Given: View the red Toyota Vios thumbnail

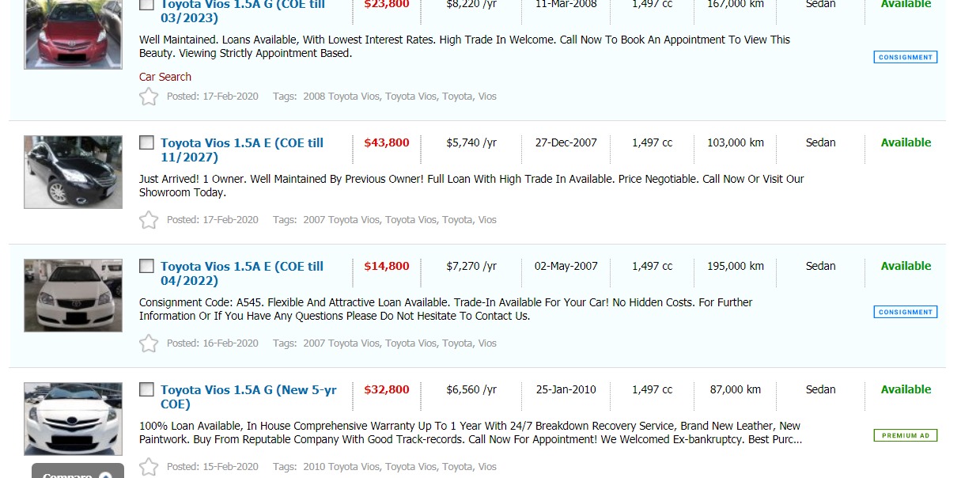Looking at the screenshot, I should (73, 33).
